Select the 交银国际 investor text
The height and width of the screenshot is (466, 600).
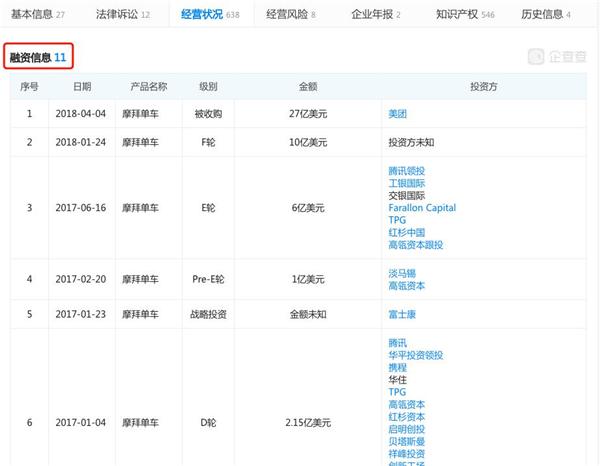[x=406, y=196]
